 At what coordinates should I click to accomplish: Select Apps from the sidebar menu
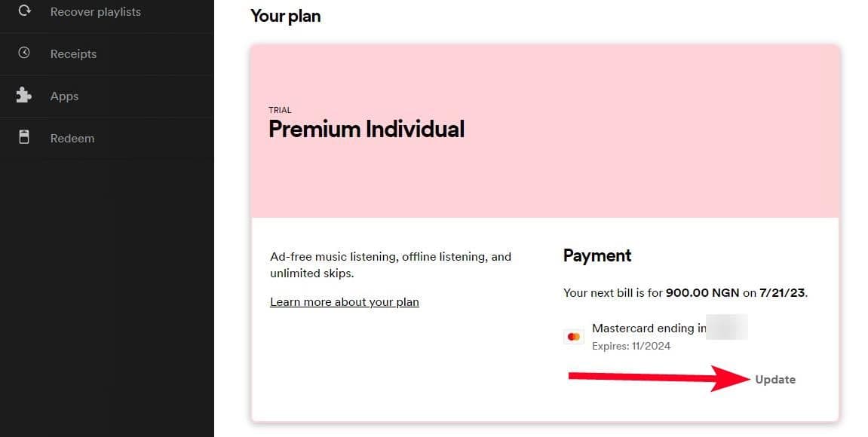click(x=64, y=96)
